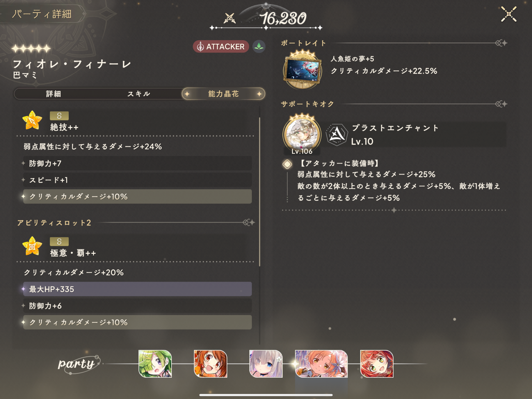532x399 pixels.
Task: Click the crossed swords power icon
Action: click(229, 18)
